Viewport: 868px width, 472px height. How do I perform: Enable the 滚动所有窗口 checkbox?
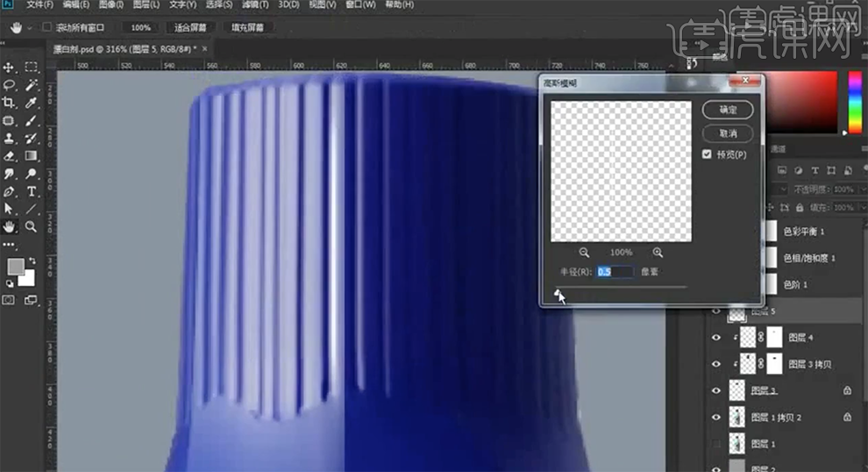[47, 27]
